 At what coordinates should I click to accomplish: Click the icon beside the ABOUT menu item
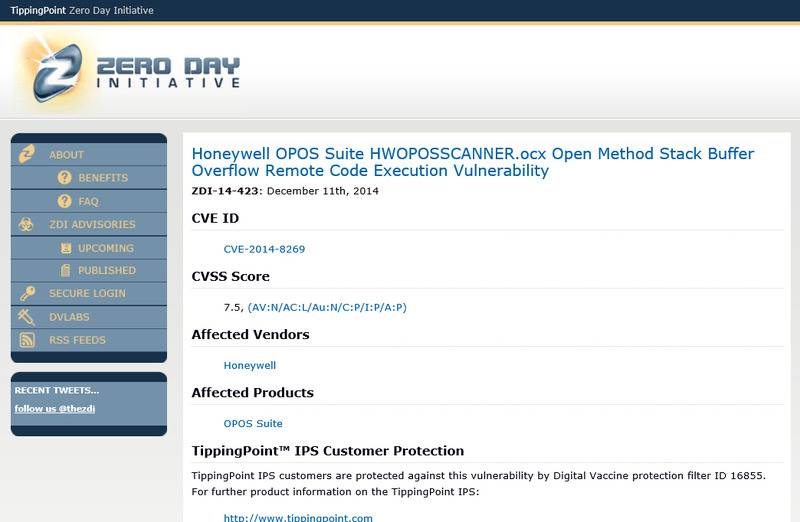tap(27, 154)
